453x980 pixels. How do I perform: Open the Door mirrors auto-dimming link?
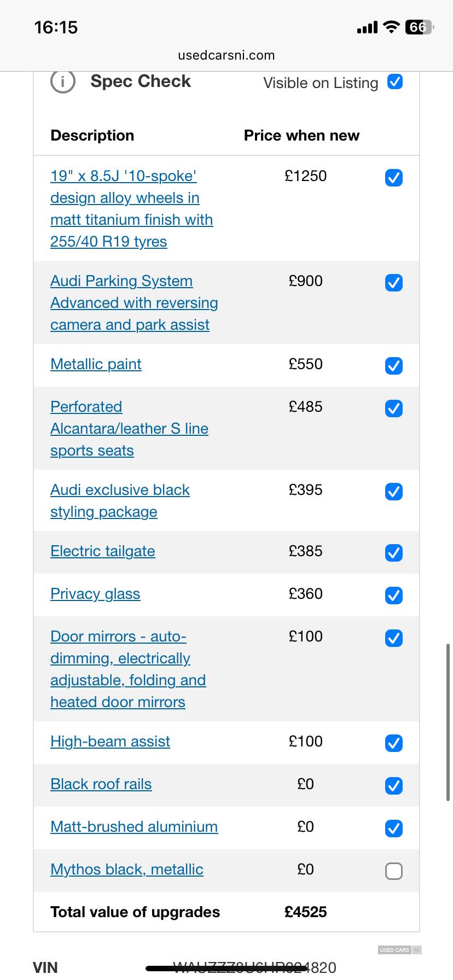[128, 669]
